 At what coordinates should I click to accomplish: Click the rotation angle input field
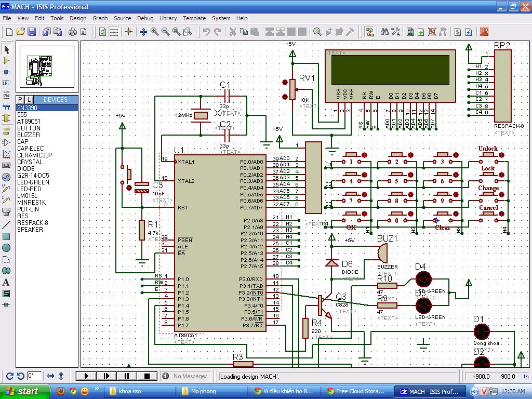34,376
